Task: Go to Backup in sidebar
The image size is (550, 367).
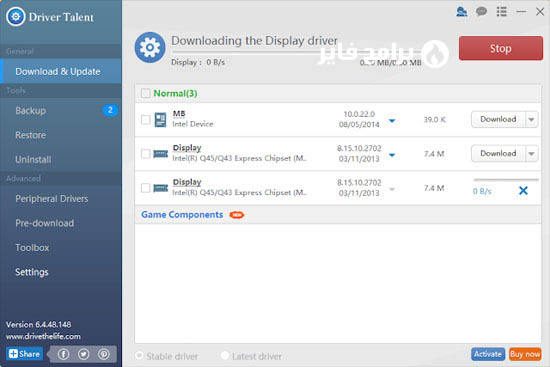Action: [x=31, y=111]
